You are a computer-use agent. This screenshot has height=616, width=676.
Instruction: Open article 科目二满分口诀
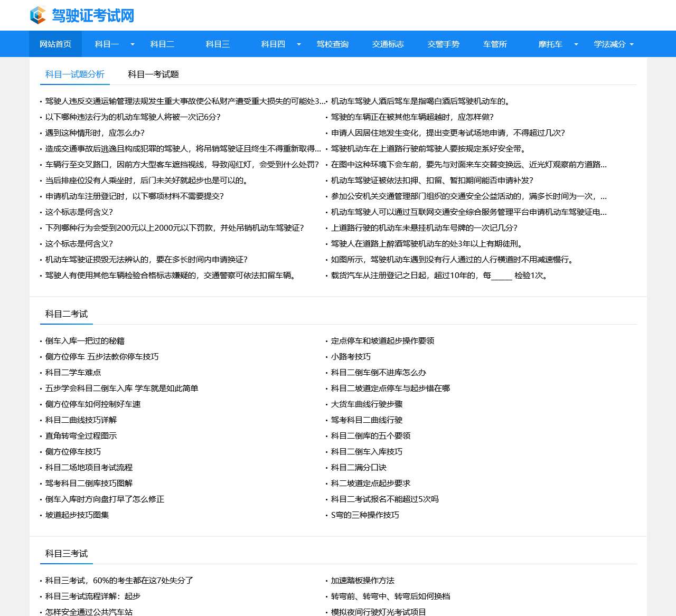point(359,468)
